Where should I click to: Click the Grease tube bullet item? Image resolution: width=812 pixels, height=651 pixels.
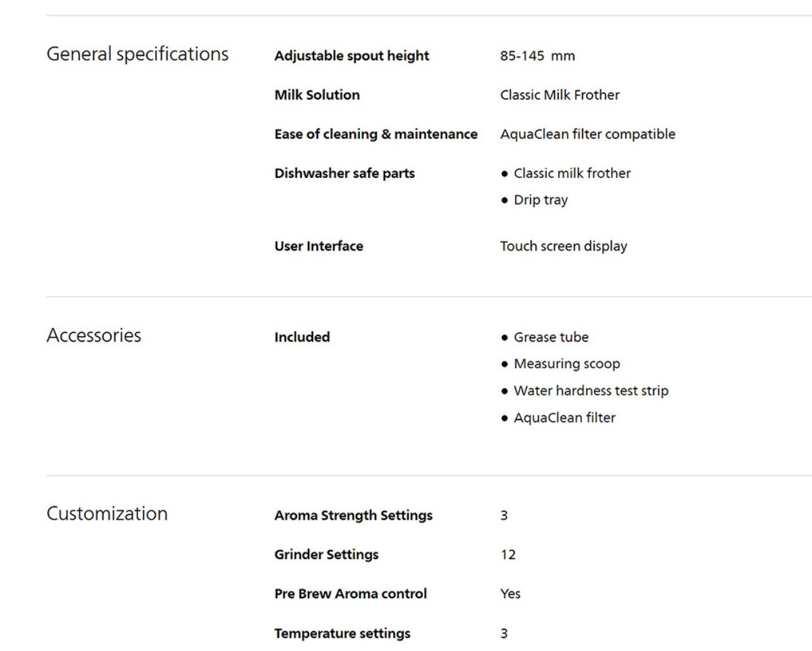coord(545,337)
